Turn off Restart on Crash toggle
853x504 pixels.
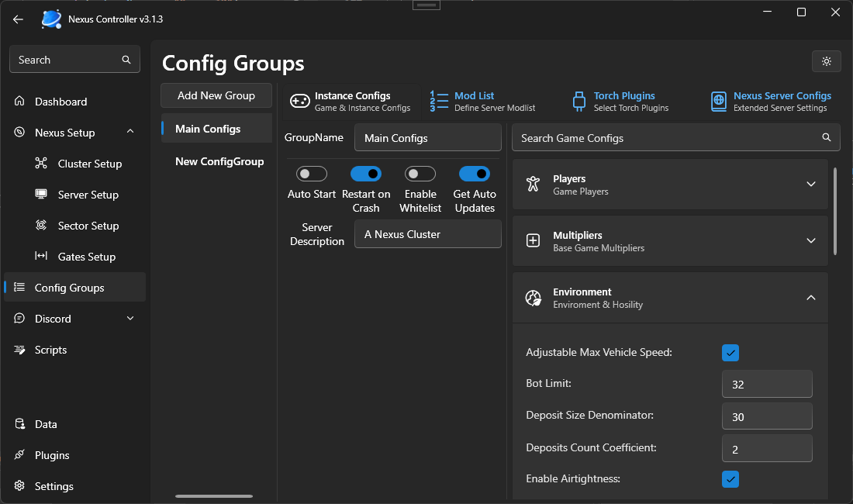pyautogui.click(x=366, y=174)
